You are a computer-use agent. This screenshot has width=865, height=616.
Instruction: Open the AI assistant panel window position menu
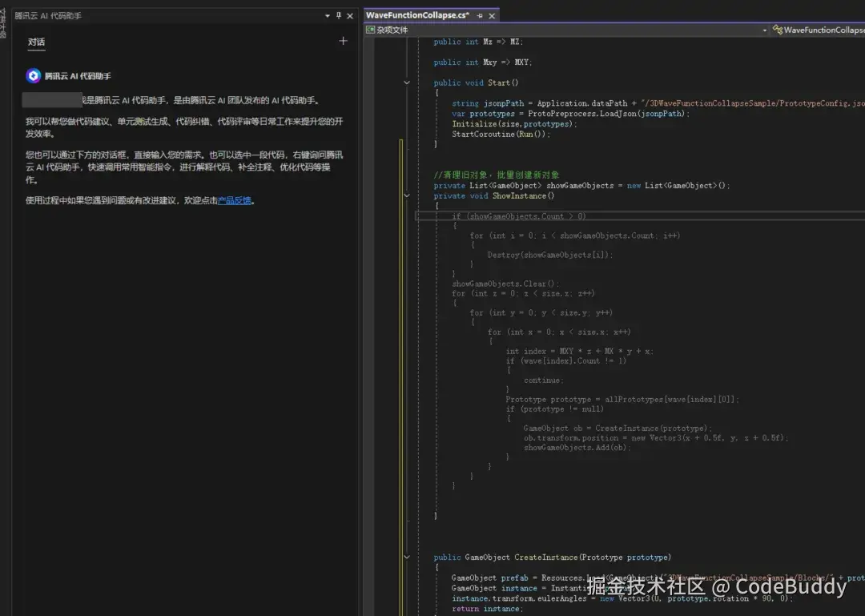pos(328,16)
